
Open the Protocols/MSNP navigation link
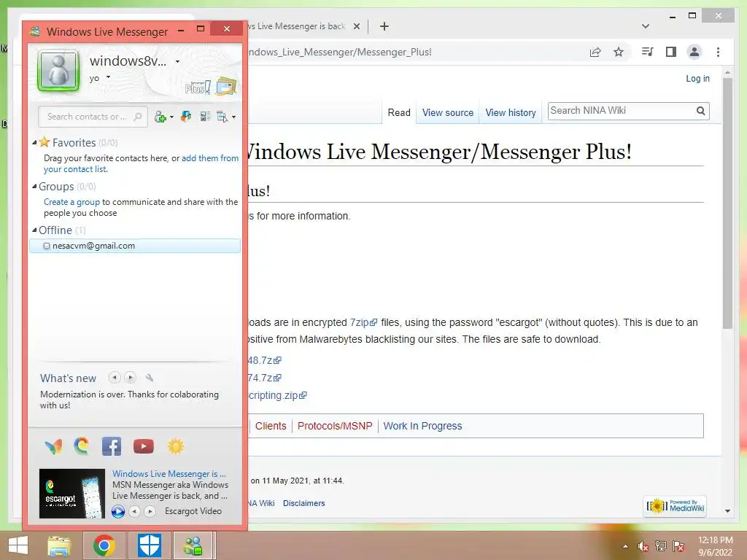coord(335,426)
